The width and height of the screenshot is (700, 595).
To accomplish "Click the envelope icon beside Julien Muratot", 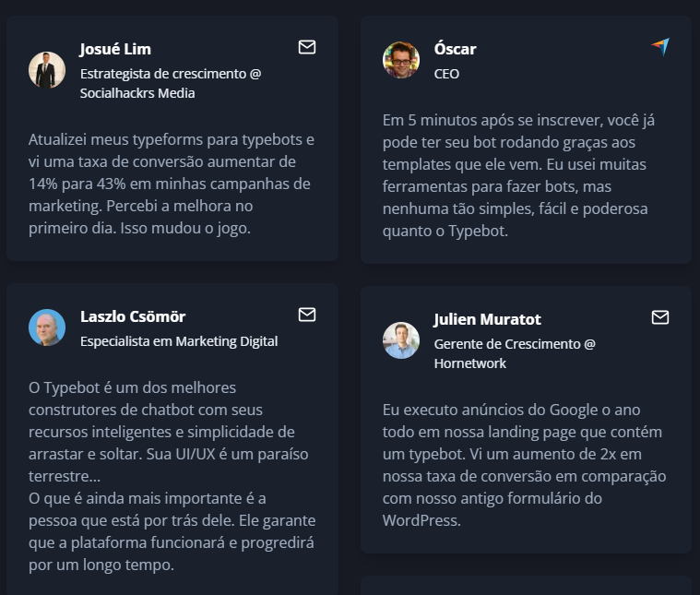I will (659, 317).
